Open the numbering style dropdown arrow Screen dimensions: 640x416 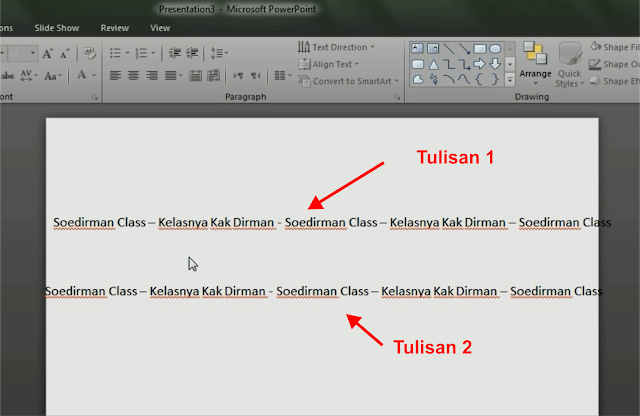(x=153, y=53)
